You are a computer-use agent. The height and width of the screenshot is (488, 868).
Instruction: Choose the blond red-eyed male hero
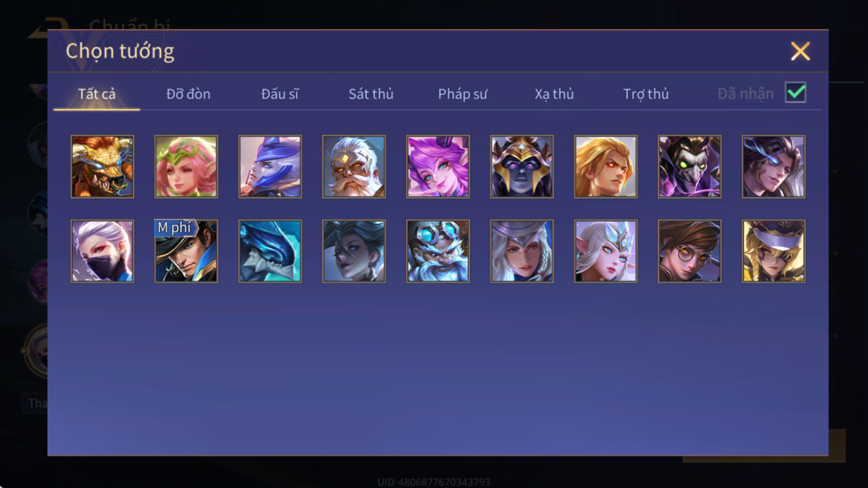point(605,166)
